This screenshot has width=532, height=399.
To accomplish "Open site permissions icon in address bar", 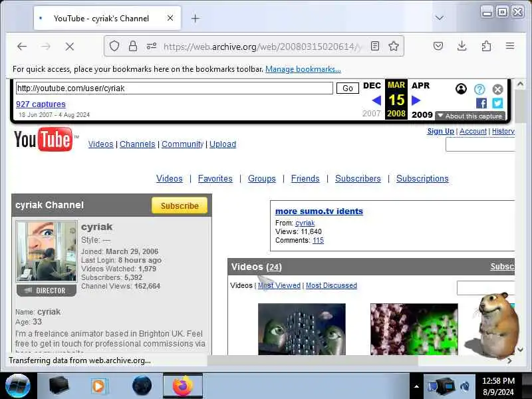I will pyautogui.click(x=152, y=46).
